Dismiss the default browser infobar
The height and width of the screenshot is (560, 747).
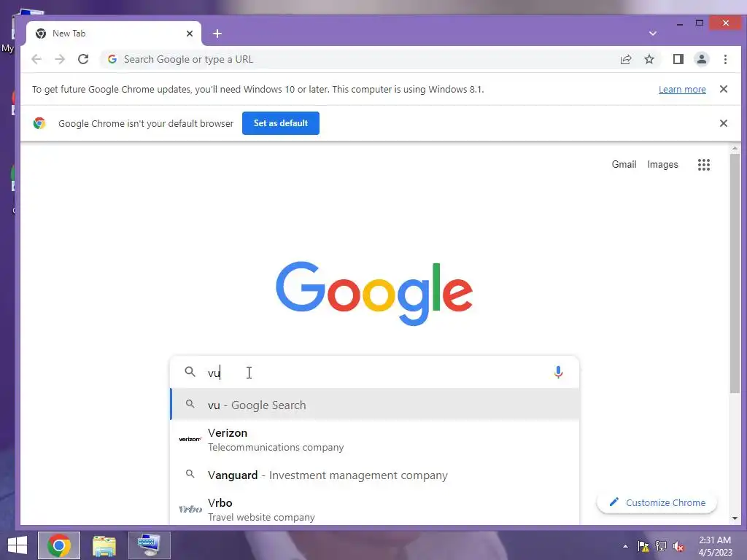(x=723, y=123)
